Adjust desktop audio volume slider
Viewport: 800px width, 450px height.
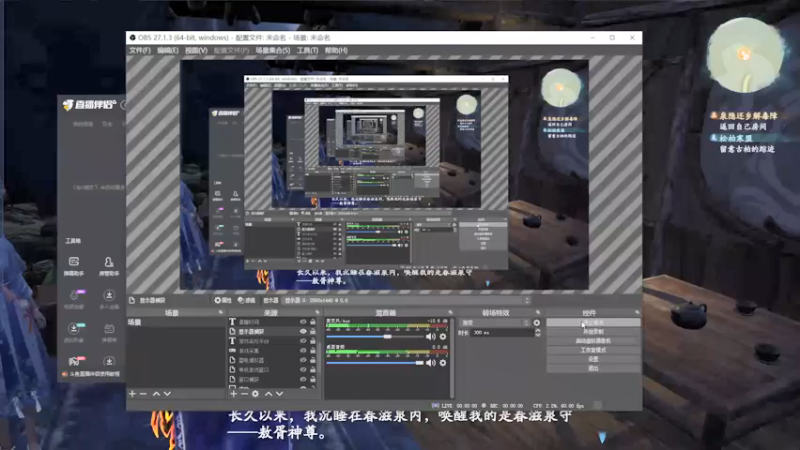[x=419, y=363]
